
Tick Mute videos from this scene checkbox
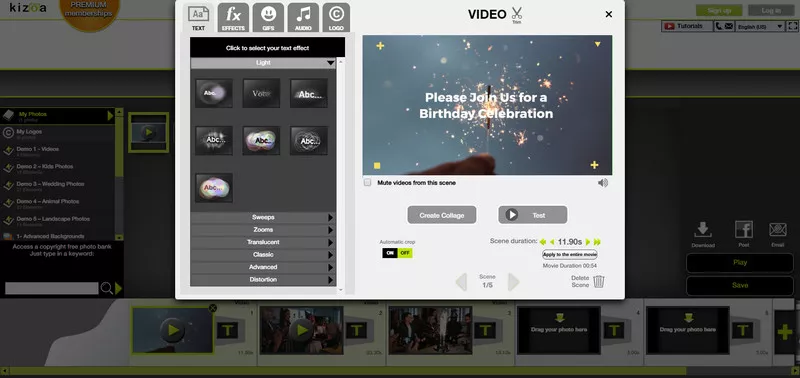[367, 183]
